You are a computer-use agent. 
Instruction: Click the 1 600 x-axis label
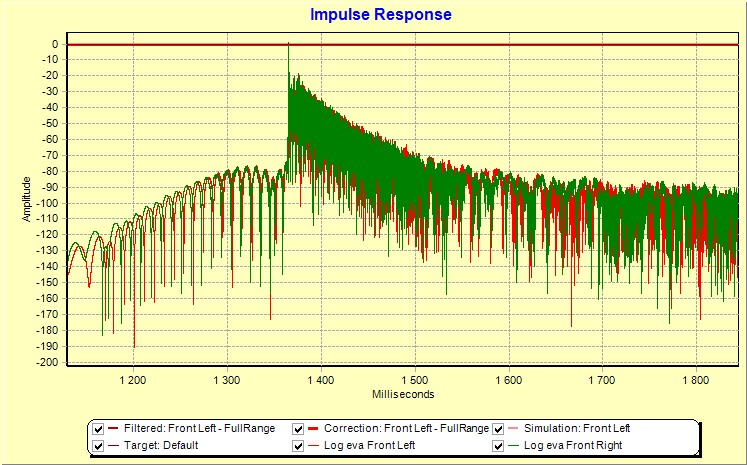(x=509, y=380)
